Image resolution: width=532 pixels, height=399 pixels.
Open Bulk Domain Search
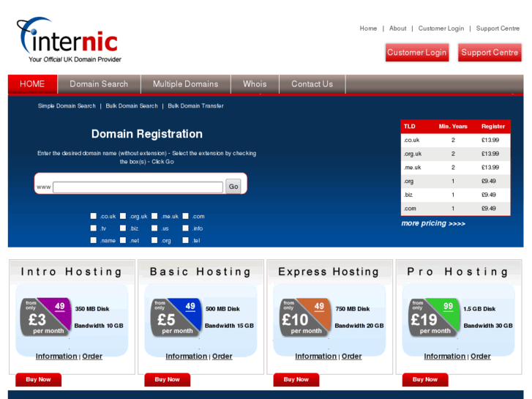tap(132, 106)
